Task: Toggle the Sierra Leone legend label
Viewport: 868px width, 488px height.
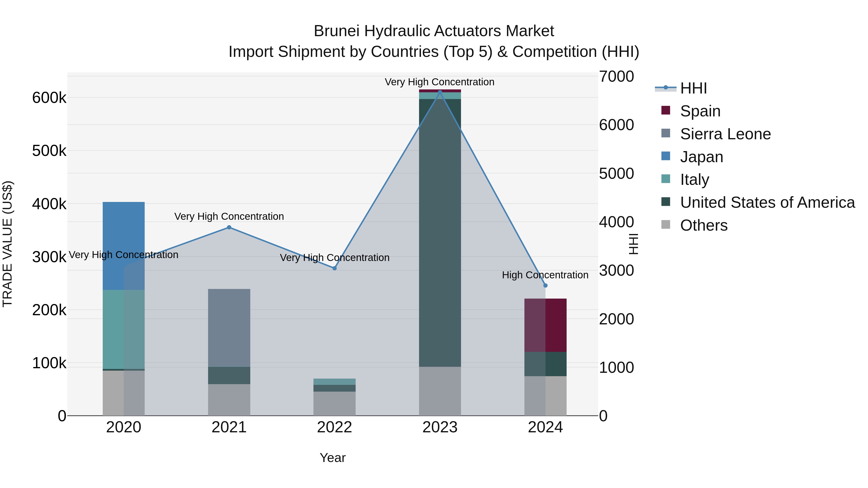Action: click(x=726, y=134)
